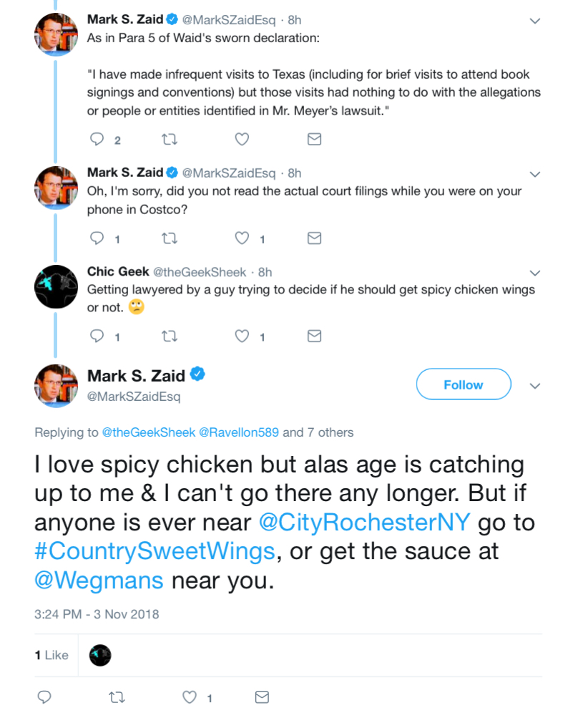The height and width of the screenshot is (728, 578).
Task: Reply to Chic Geek's tweet
Action: pos(97,336)
